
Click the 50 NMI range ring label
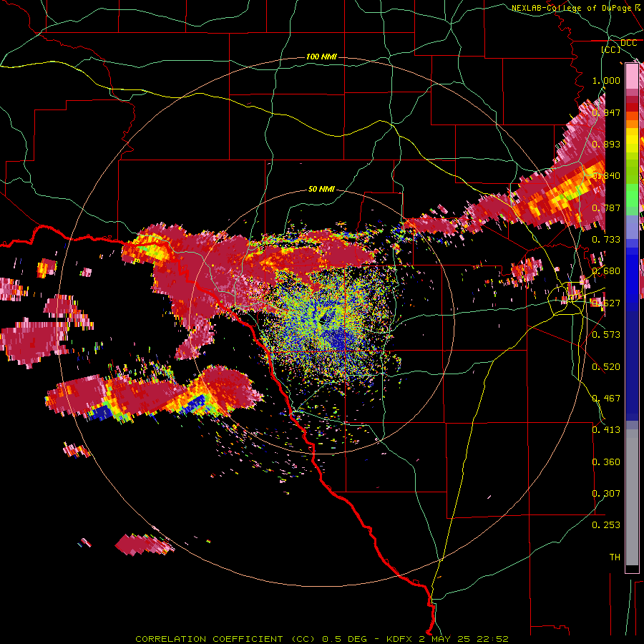click(x=321, y=189)
